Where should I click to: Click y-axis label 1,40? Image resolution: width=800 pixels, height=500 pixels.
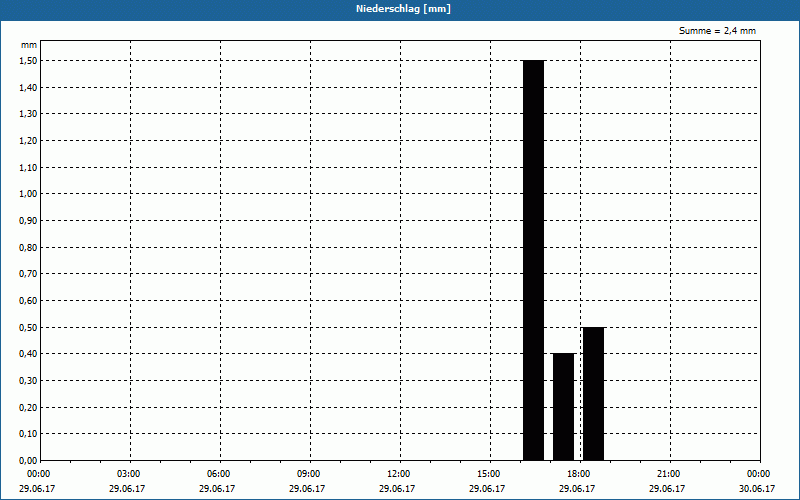click(x=28, y=87)
